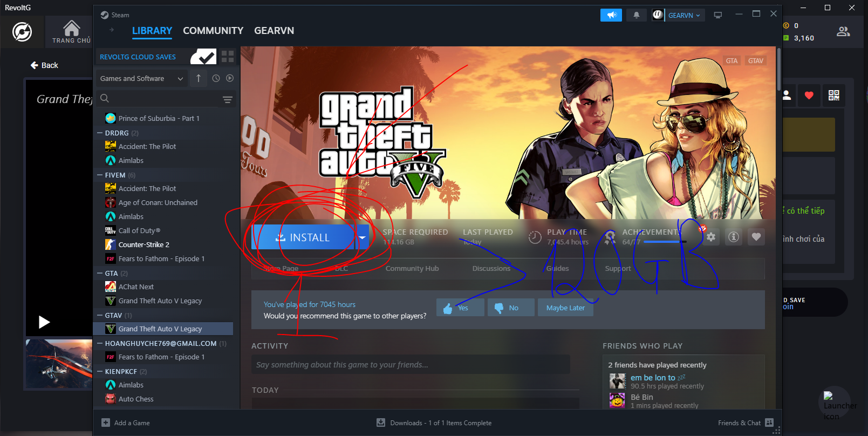Image resolution: width=868 pixels, height=436 pixels.
Task: Click the red heart icon in RevoltG
Action: pos(809,96)
